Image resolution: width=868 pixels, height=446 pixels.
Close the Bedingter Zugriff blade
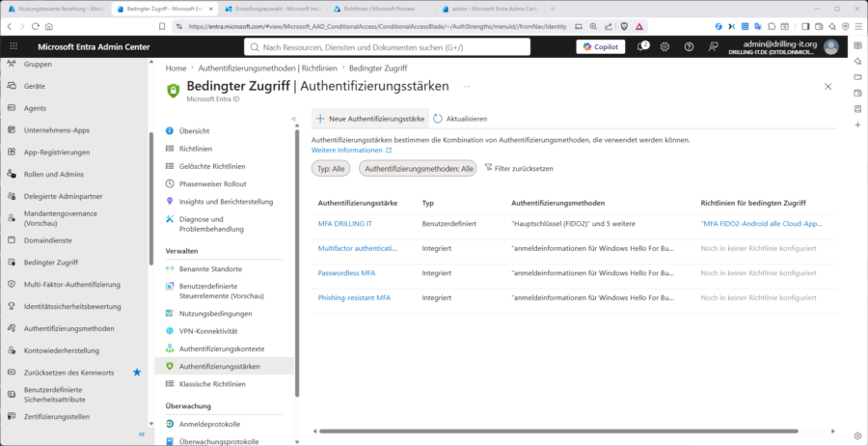(x=828, y=87)
